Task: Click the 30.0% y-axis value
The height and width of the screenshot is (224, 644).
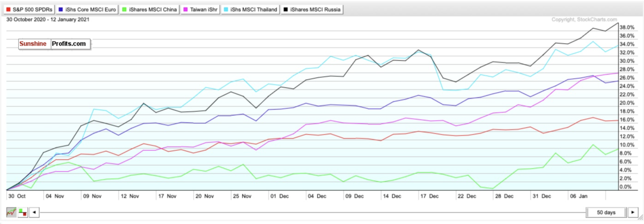Action: pyautogui.click(x=627, y=61)
